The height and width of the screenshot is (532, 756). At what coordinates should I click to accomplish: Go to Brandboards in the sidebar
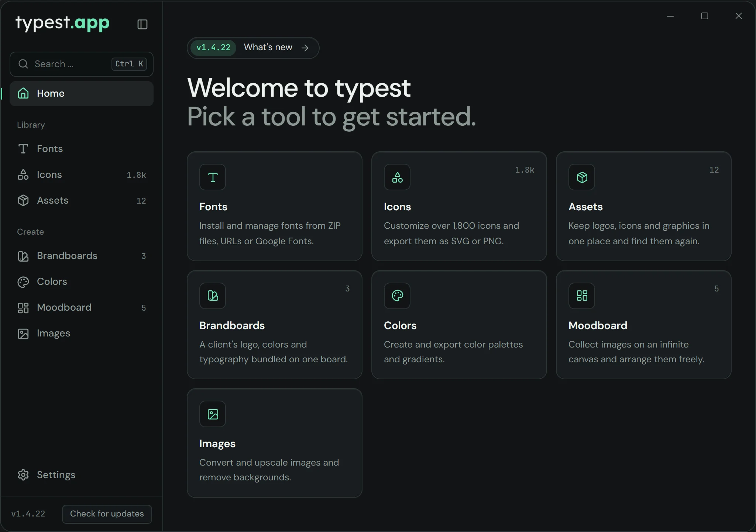click(82, 256)
